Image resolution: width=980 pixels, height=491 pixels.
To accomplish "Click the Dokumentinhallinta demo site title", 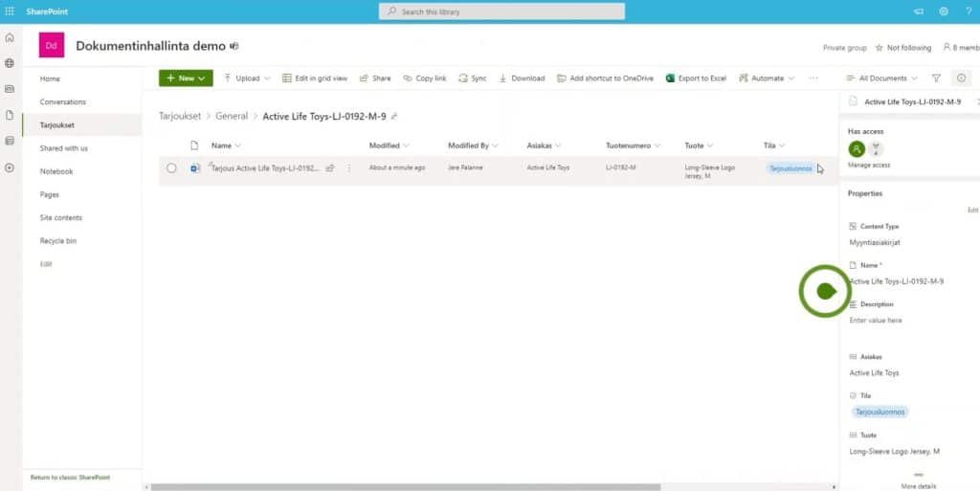I will [x=150, y=46].
